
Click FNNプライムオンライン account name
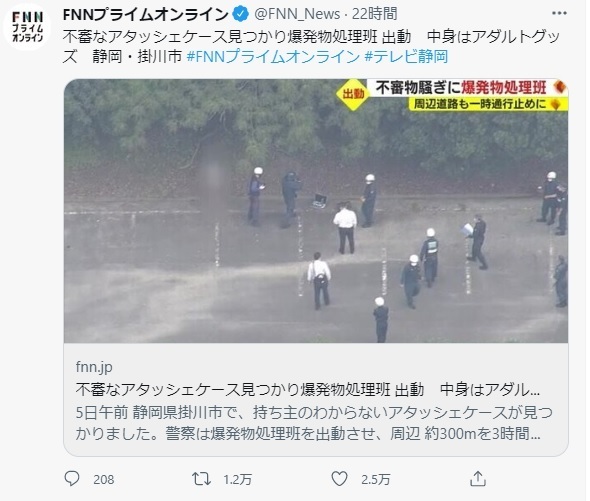coord(146,15)
